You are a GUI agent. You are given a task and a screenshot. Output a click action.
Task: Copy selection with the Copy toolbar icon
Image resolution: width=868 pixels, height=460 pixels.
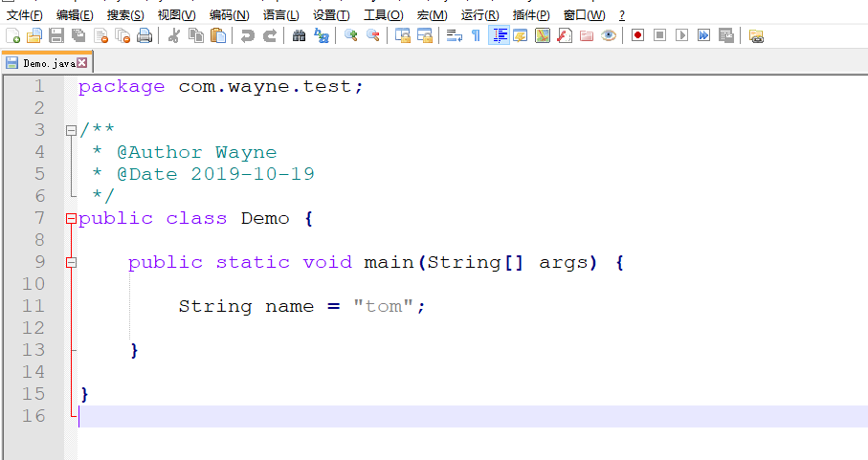coord(196,36)
